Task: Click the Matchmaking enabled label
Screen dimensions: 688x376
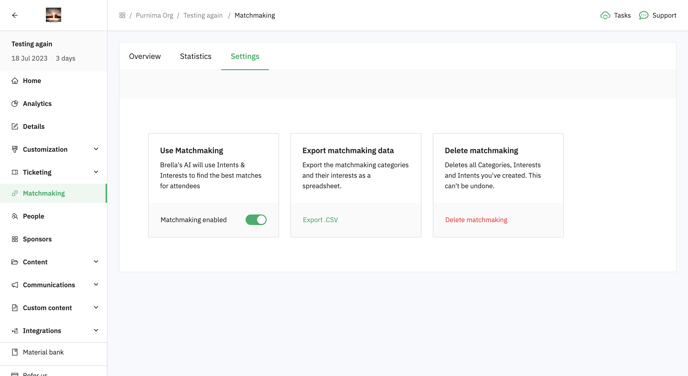Action: (194, 220)
